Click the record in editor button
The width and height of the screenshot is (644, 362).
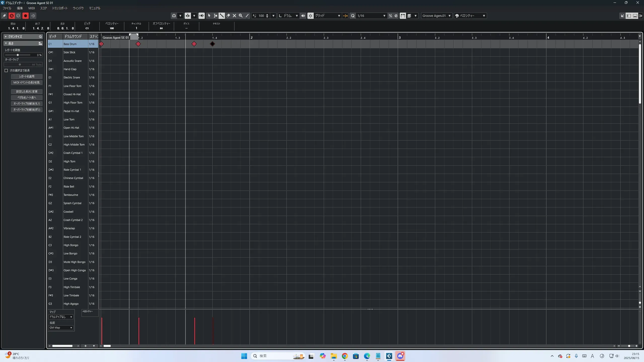pos(25,16)
